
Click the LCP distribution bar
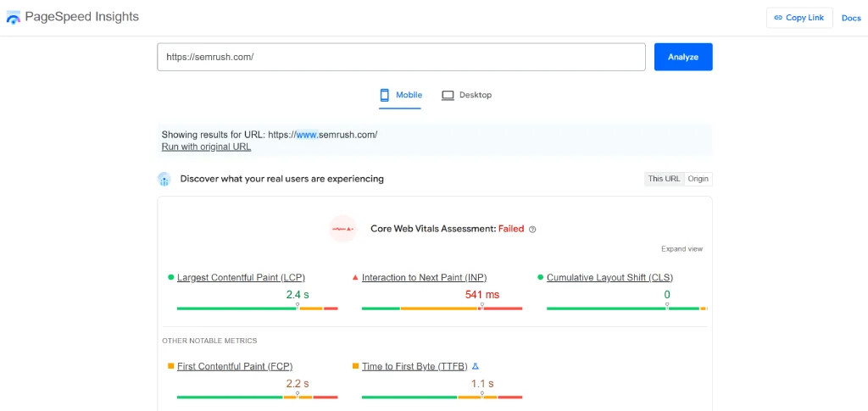point(258,308)
